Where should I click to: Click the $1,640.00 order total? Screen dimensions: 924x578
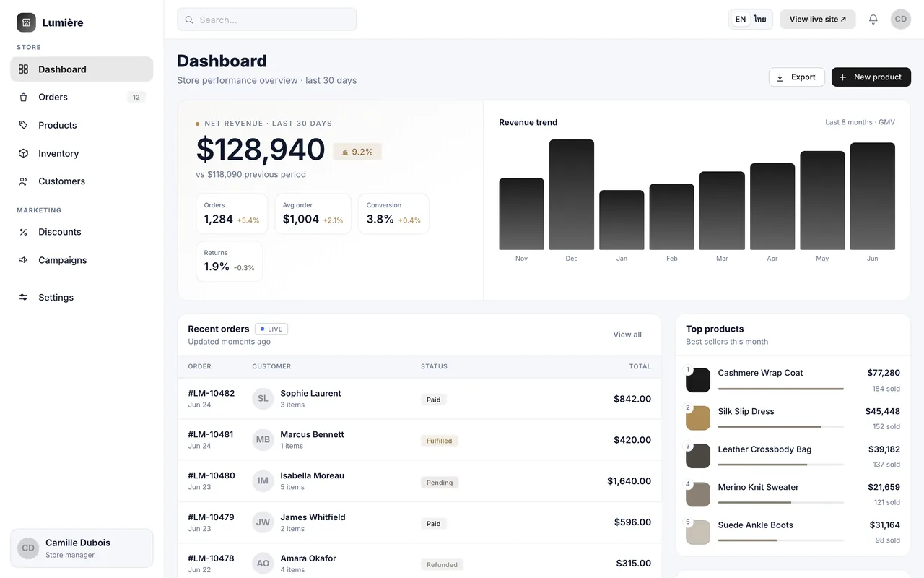(629, 481)
